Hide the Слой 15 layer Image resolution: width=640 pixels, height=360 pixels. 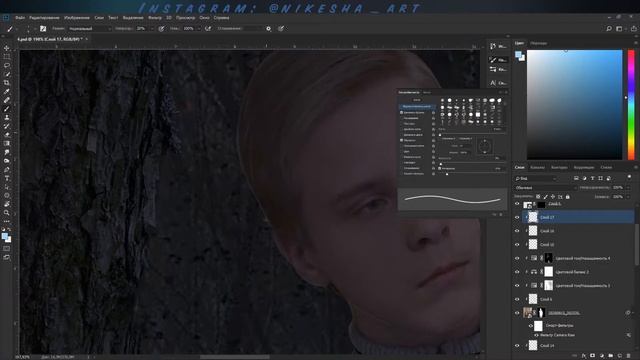coord(517,244)
